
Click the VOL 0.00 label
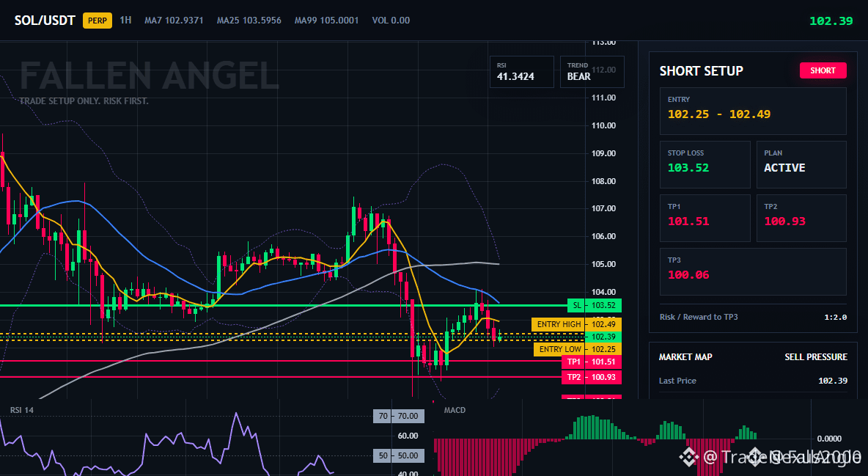[391, 21]
